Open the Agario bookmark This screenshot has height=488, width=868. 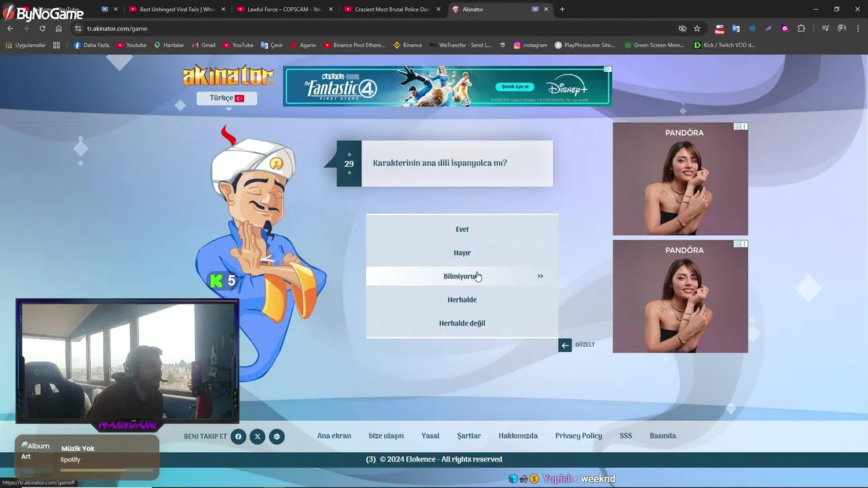click(303, 45)
